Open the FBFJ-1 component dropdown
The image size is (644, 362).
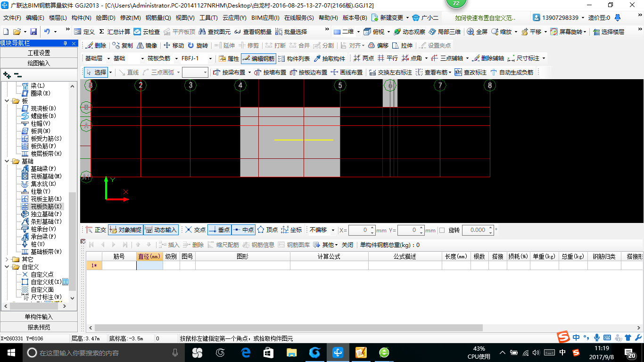211,58
